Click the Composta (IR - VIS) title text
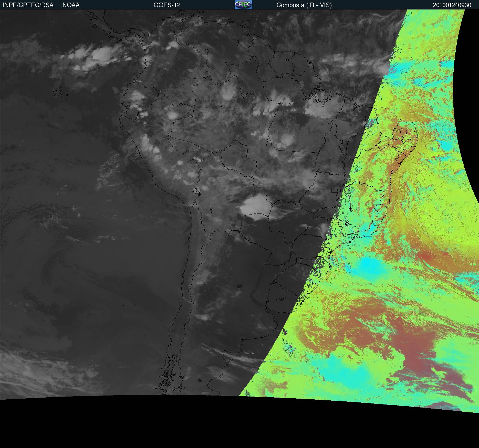 304,5
